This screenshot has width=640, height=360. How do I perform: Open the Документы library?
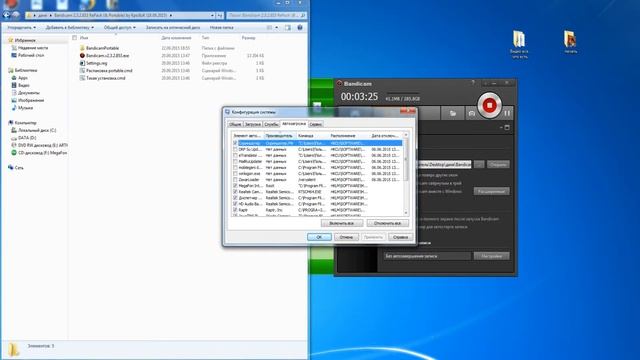pos(29,93)
